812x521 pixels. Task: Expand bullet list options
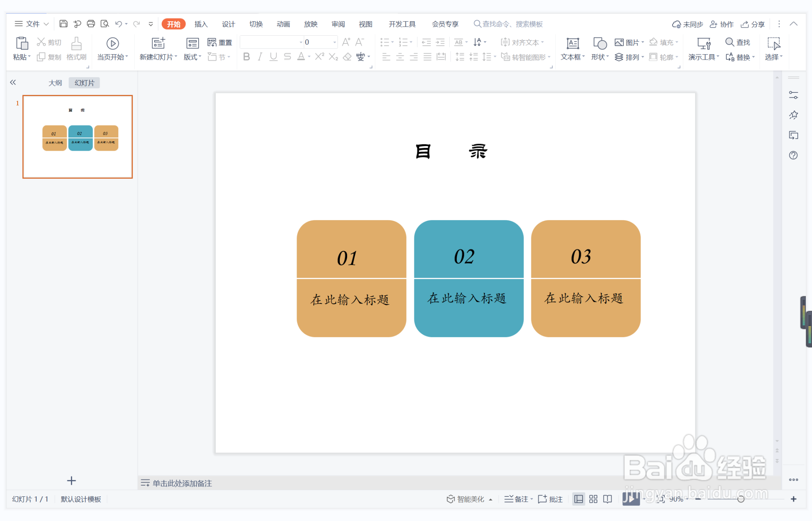click(x=392, y=42)
